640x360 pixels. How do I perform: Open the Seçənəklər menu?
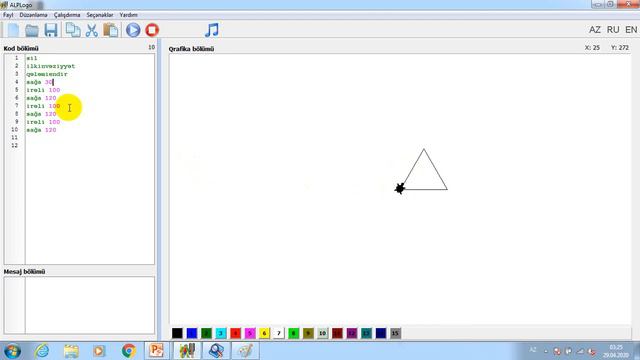click(x=100, y=15)
